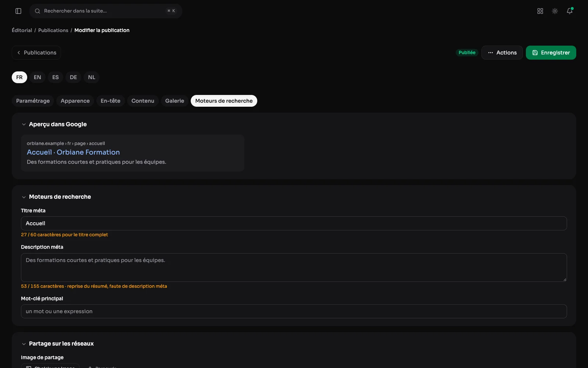Click the Google preview description text
This screenshot has height=368, width=588.
coord(96,162)
